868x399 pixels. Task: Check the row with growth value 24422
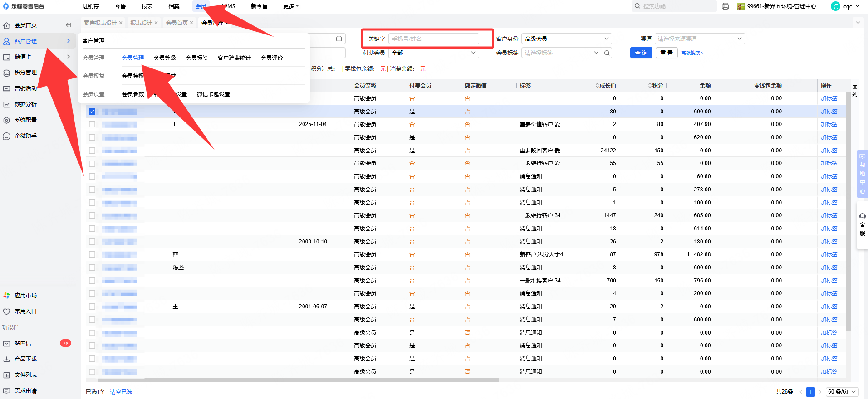click(92, 151)
